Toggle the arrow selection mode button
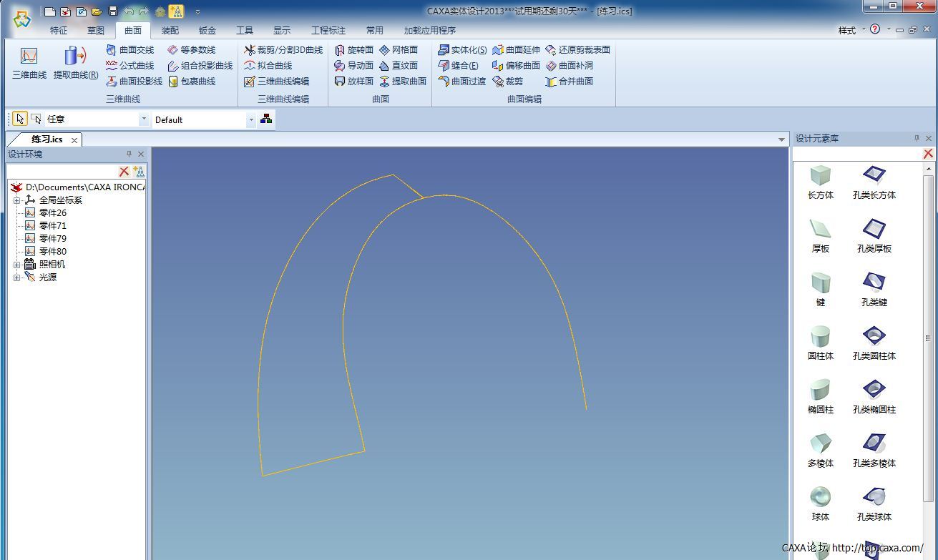938x560 pixels. pos(20,119)
